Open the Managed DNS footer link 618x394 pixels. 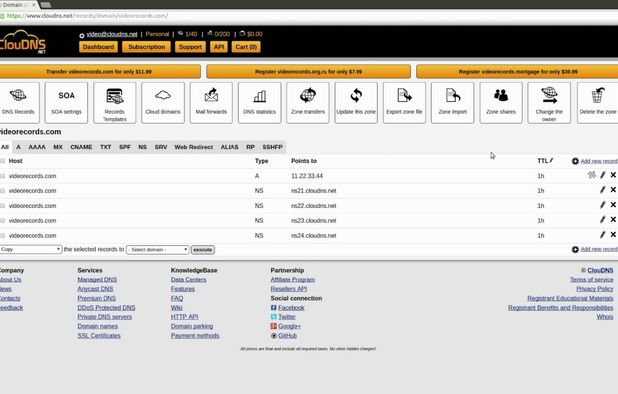tap(97, 279)
